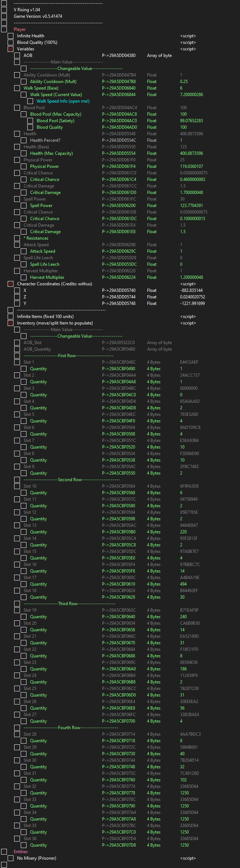
Task: Enable Infinite Items (fixed 100 units) checkbox
Action: [x=11, y=317]
